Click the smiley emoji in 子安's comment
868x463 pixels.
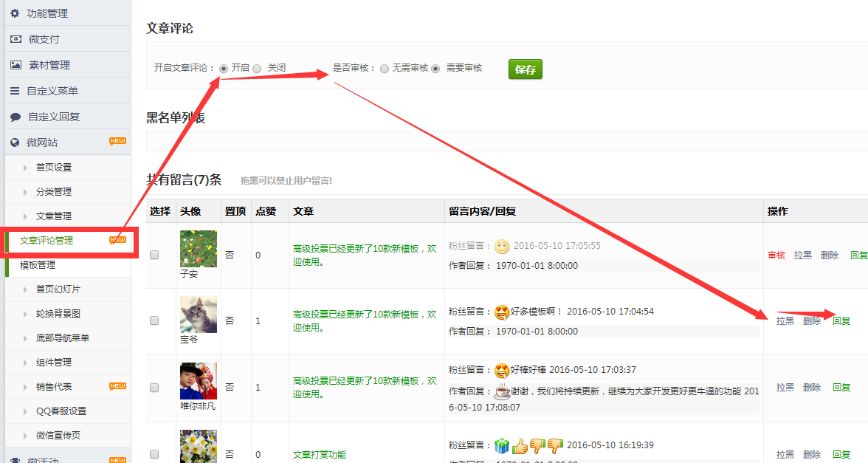click(x=502, y=247)
